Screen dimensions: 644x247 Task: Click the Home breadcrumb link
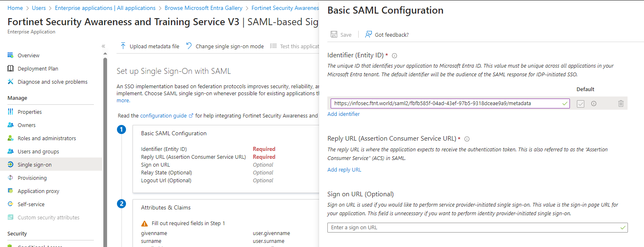coord(15,8)
